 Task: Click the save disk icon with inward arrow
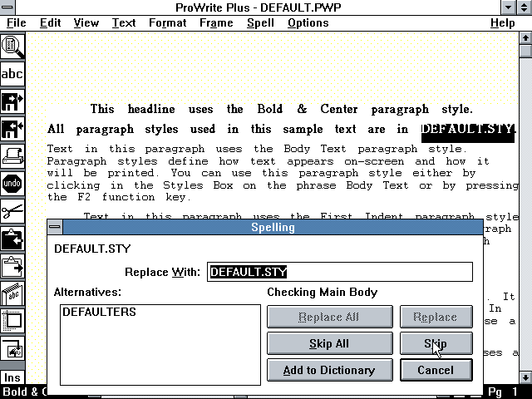12,129
